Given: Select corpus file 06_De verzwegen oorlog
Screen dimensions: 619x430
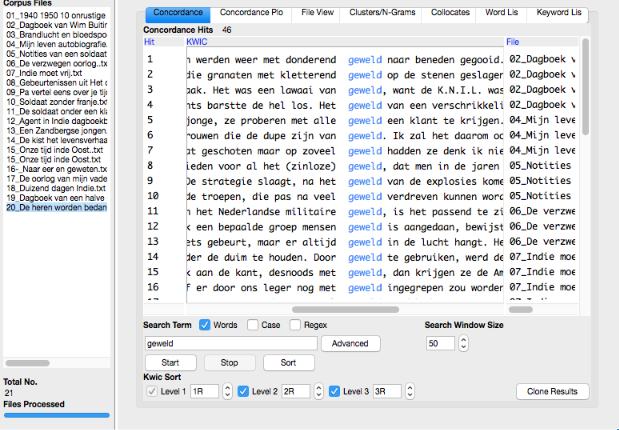Looking at the screenshot, I should click(56, 64).
